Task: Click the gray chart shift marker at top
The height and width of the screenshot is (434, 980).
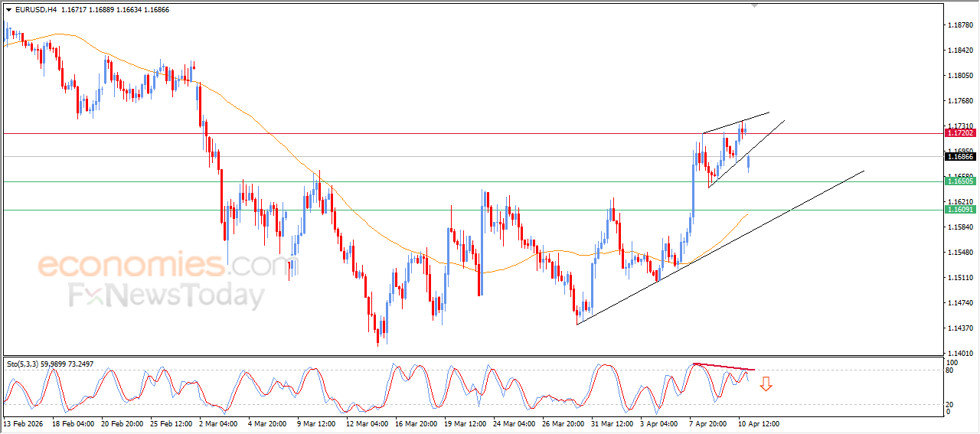Action: pos(756,5)
